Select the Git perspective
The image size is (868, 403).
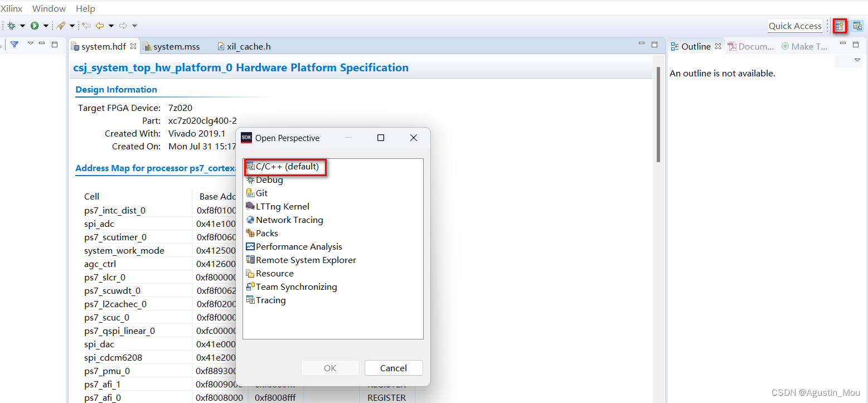click(257, 193)
